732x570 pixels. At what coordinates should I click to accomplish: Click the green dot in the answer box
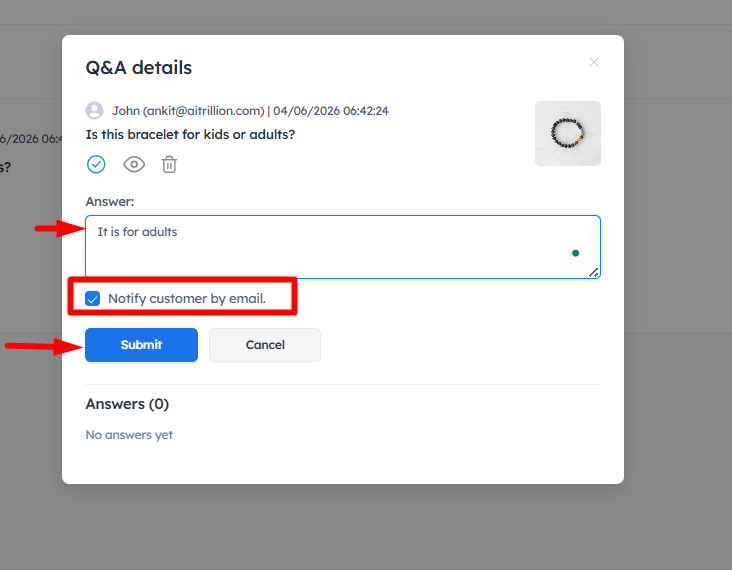(575, 254)
